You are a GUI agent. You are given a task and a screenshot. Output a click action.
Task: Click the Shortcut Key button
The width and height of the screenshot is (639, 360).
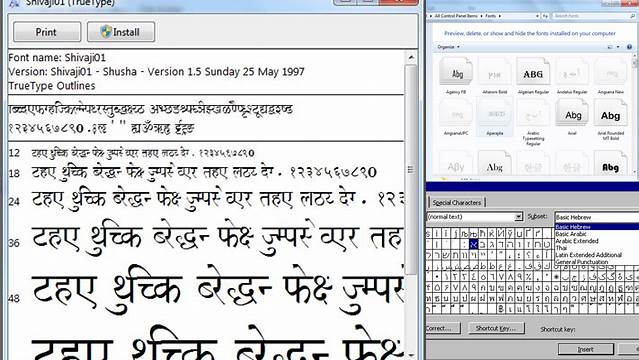496,328
